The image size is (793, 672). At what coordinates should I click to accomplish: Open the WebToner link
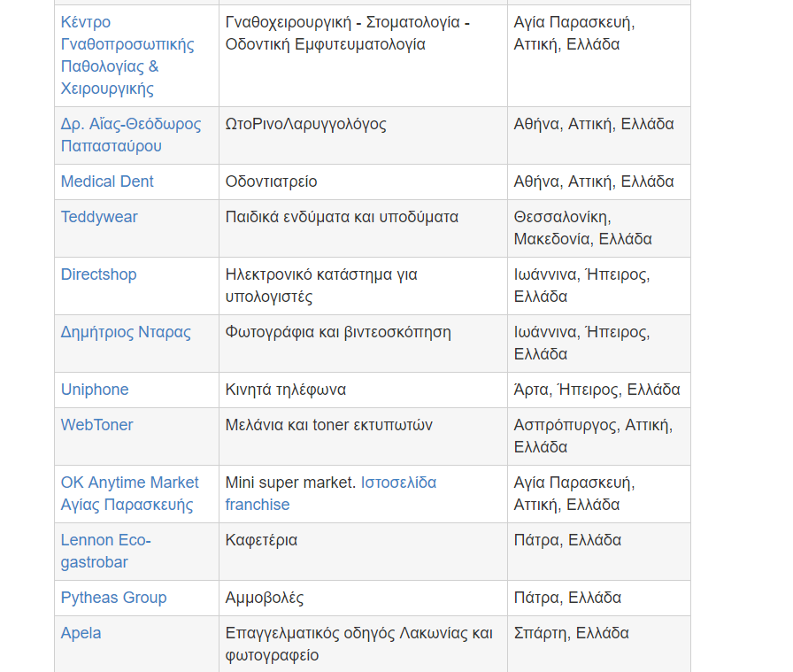(x=96, y=425)
